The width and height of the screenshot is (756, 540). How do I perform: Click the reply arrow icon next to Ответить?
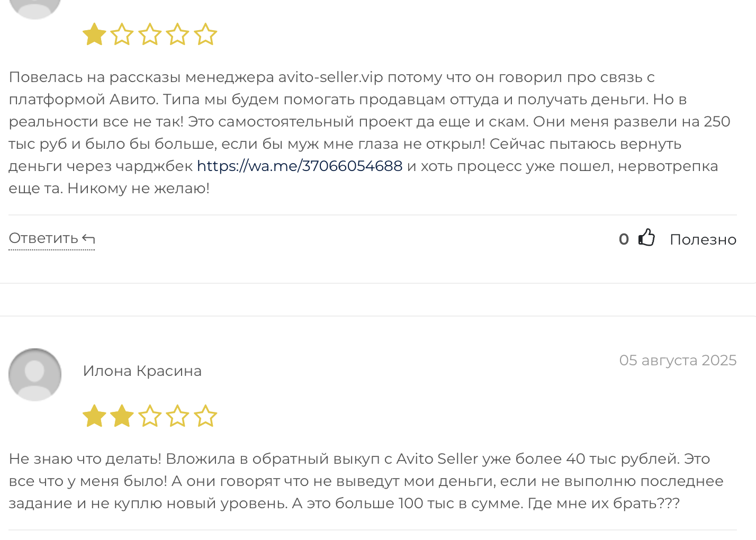[x=88, y=238]
